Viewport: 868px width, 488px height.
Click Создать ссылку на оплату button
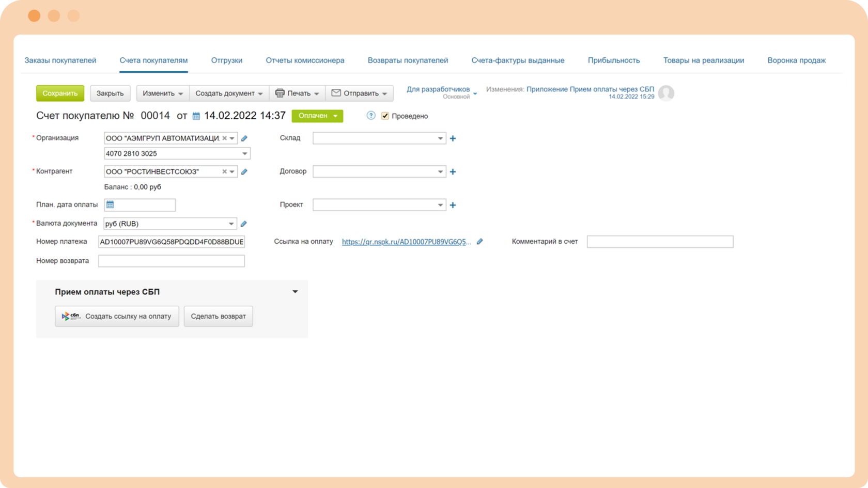[117, 316]
